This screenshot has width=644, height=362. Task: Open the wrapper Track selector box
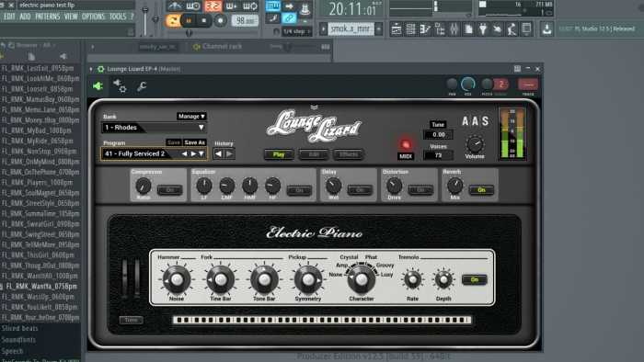[528, 85]
